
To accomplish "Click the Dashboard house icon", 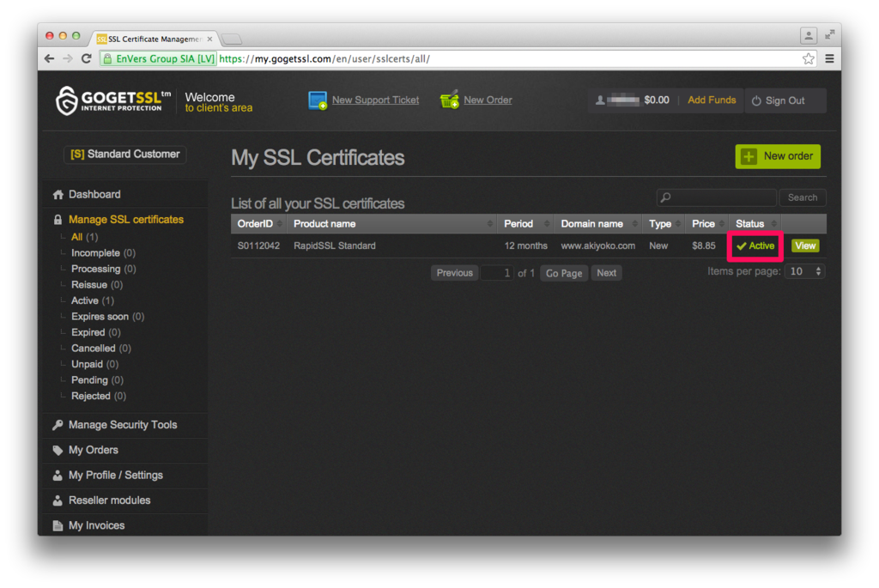I will tap(58, 195).
